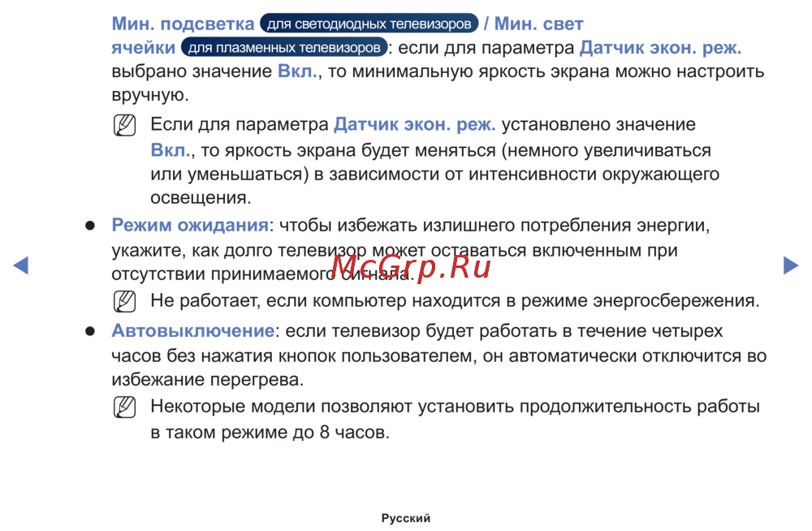
Task: Click the note icon beside "Если для параметра"
Action: (125, 126)
